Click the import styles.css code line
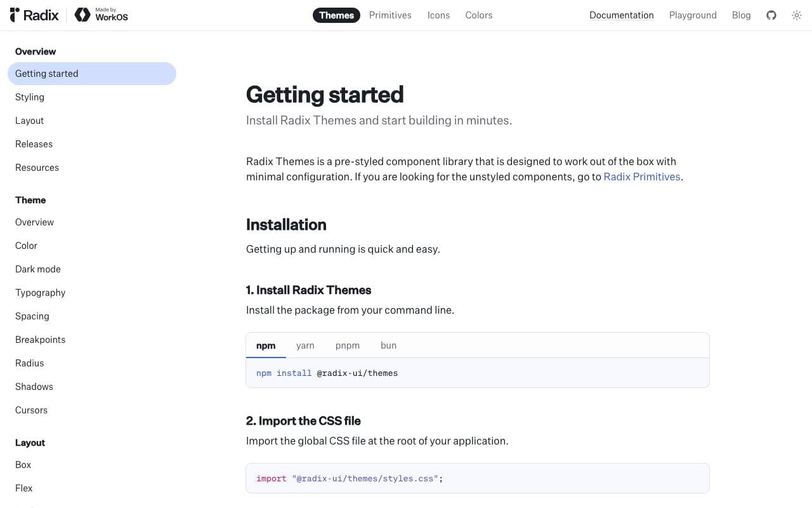This screenshot has height=508, width=812. pyautogui.click(x=350, y=478)
